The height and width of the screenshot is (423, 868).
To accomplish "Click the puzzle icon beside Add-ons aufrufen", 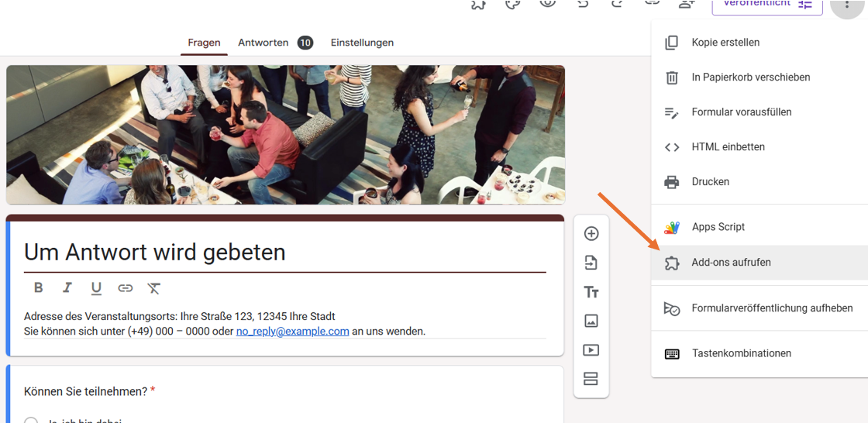I will [671, 263].
